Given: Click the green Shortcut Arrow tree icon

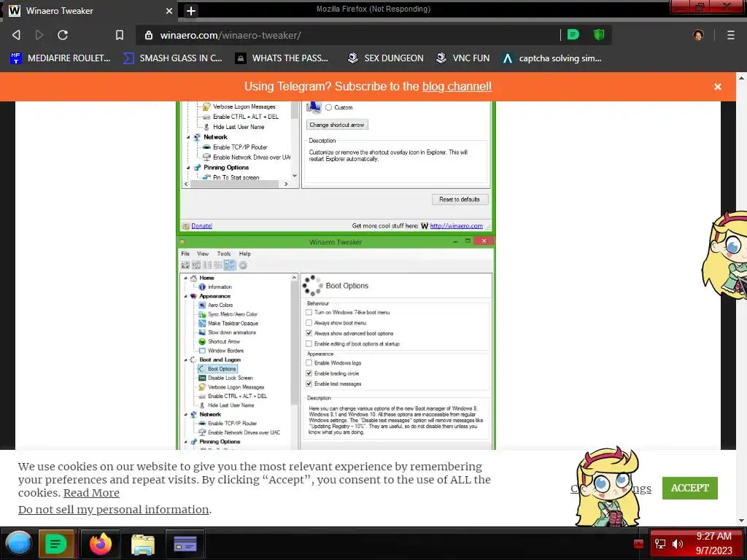Looking at the screenshot, I should tap(202, 341).
